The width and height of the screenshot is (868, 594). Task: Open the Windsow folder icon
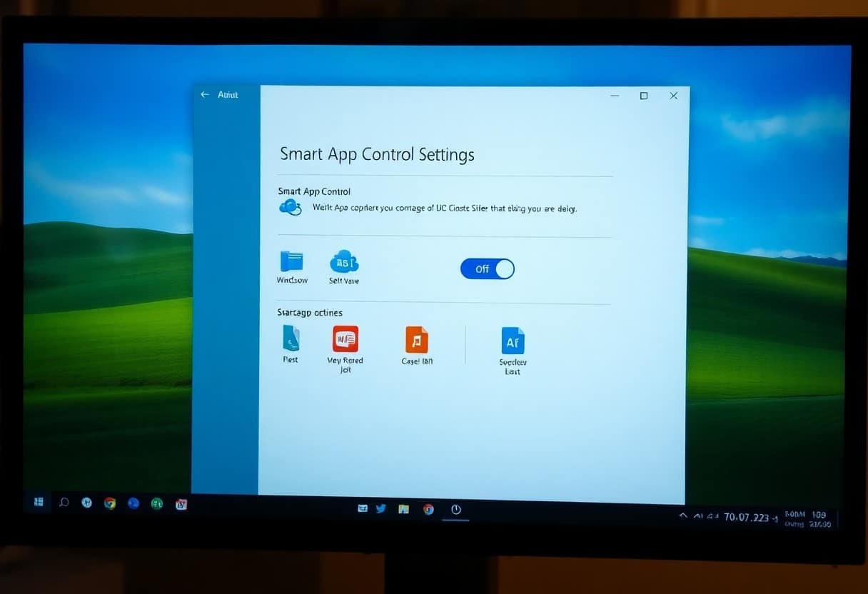pyautogui.click(x=291, y=261)
